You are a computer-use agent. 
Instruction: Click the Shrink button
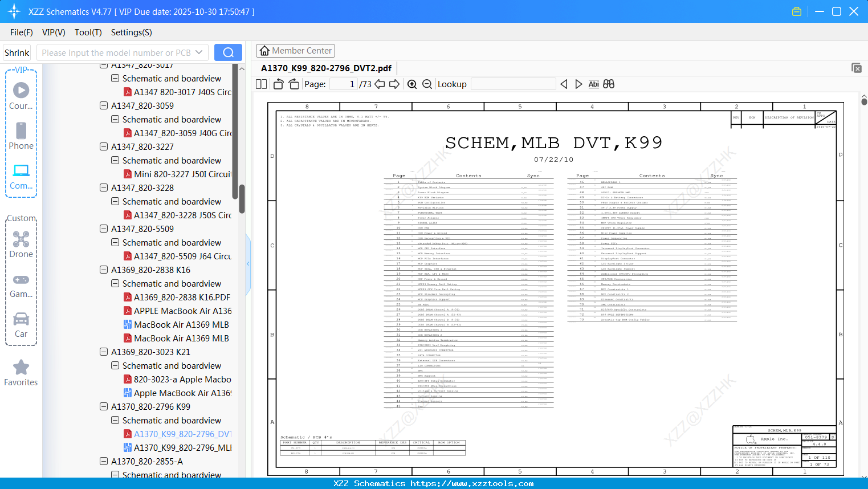(17, 52)
